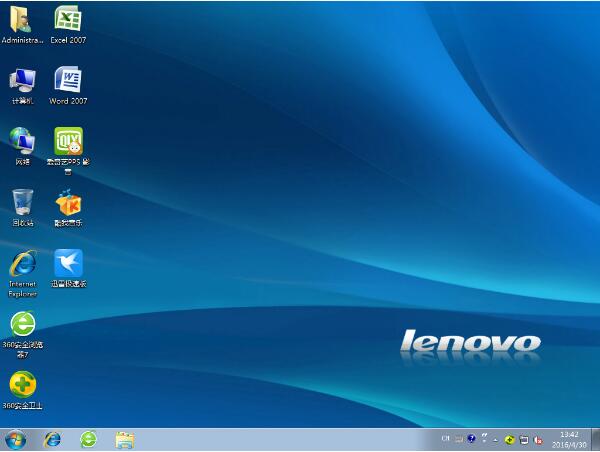This screenshot has width=600, height=452.
Task: Open the Windows Start menu
Action: (x=15, y=440)
